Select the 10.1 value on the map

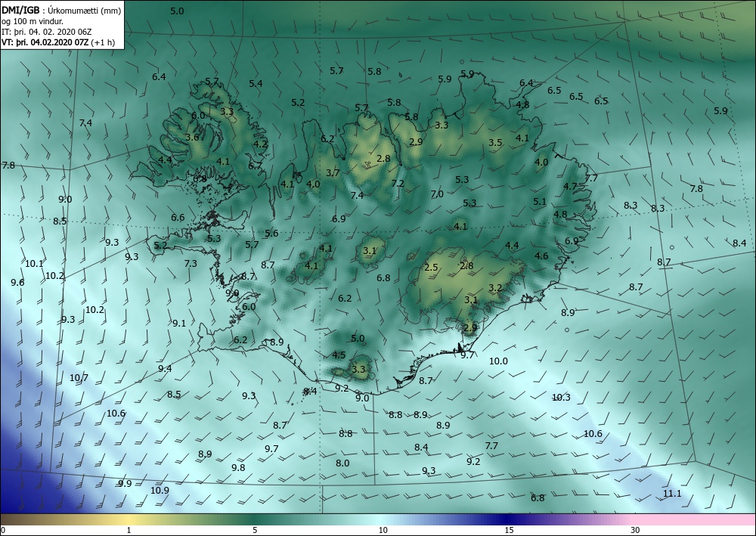34,264
